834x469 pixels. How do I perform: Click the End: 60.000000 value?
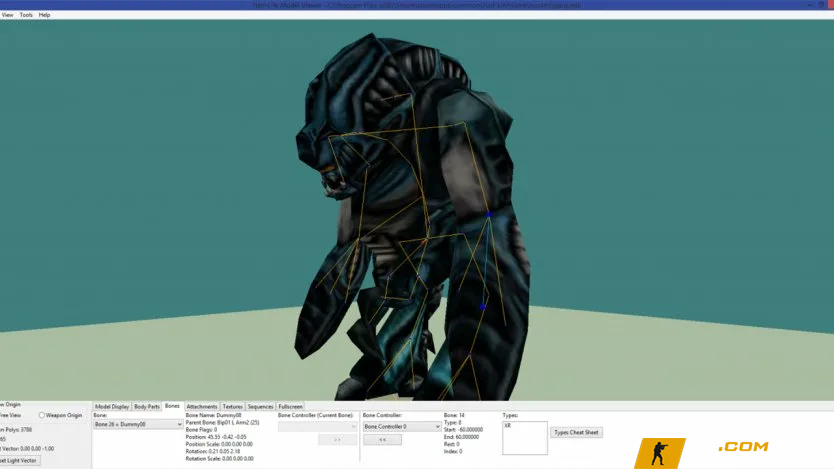461,437
